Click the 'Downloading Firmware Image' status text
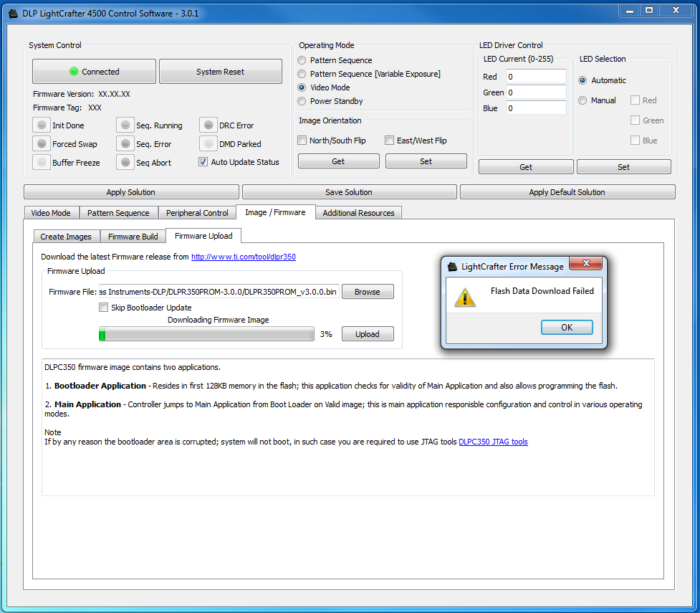 pos(219,320)
